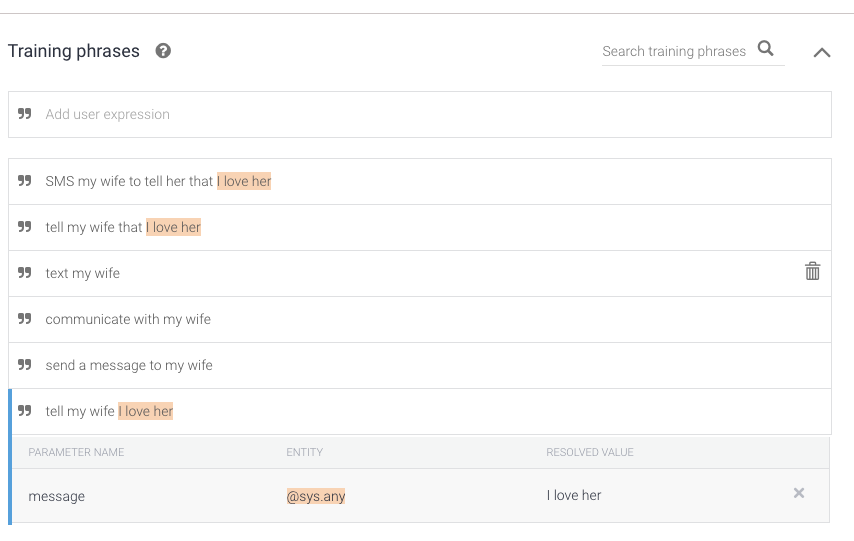Click the highlighted 'I love her' in the SMS phrase
Screen dimensions: 854x541
click(x=244, y=181)
